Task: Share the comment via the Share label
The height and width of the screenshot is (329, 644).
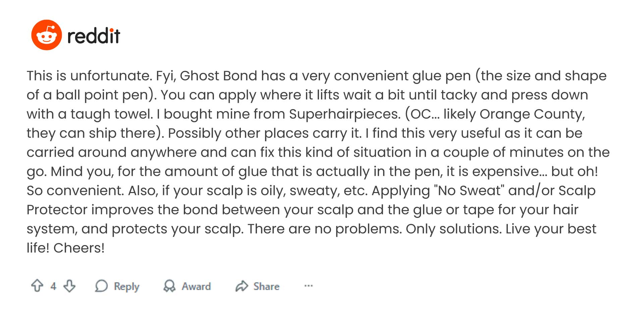Action: 266,286
